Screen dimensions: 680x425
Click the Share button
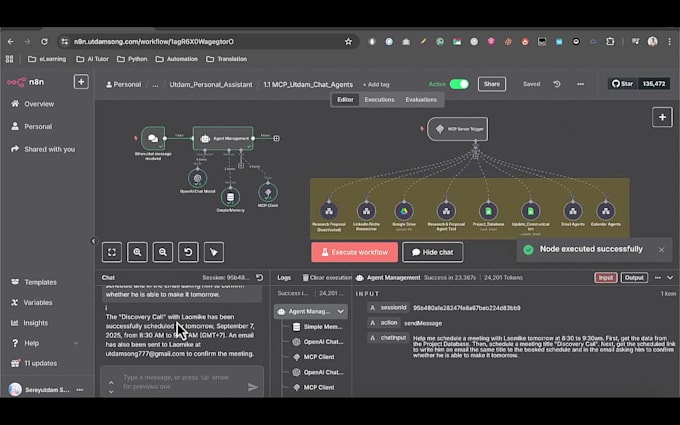492,84
